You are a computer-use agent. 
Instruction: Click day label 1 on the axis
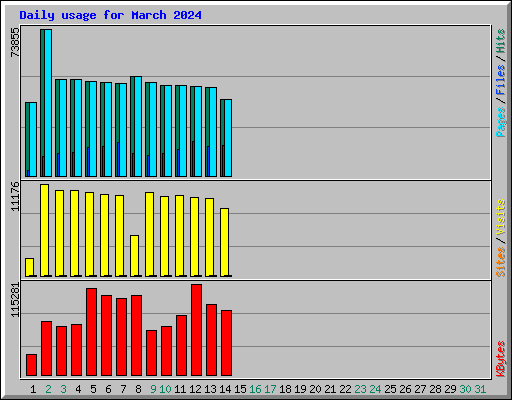(x=33, y=389)
